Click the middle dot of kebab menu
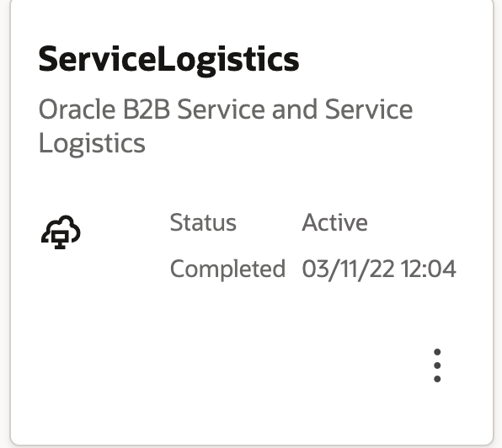 (x=437, y=365)
